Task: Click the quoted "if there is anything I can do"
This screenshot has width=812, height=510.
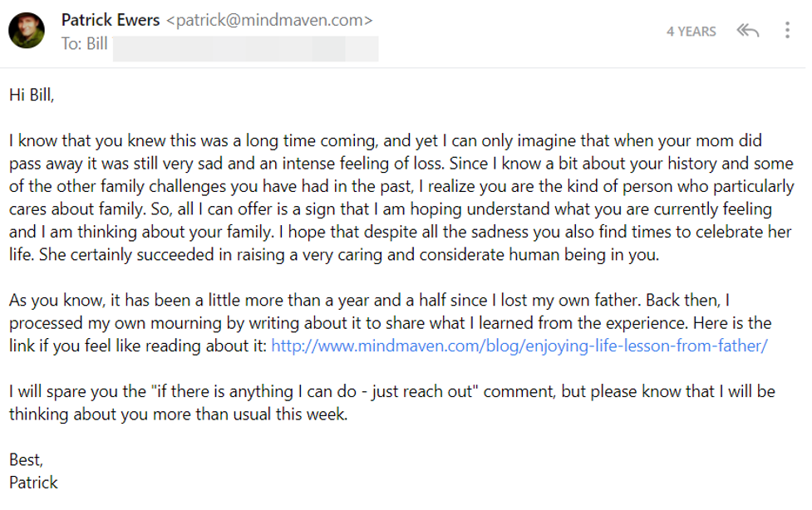Action: pos(254,391)
